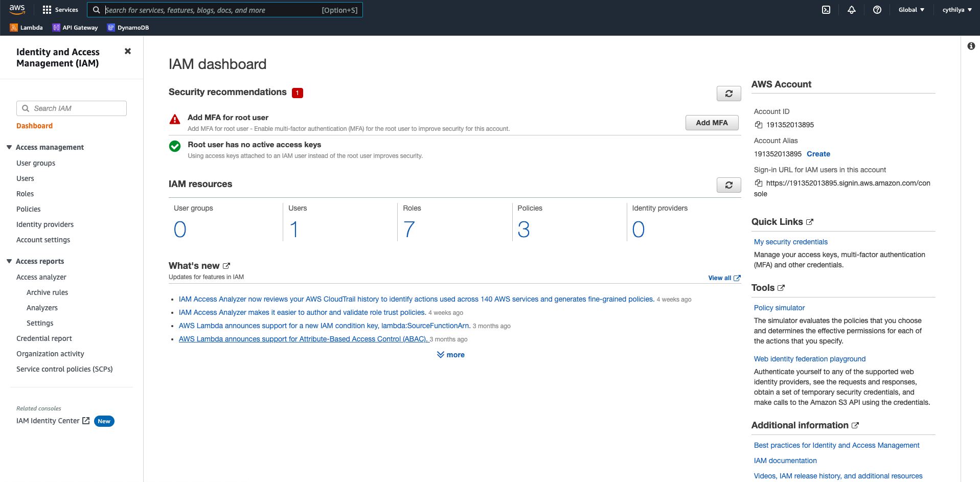Open My security credentials link
This screenshot has height=482, width=980.
click(791, 242)
